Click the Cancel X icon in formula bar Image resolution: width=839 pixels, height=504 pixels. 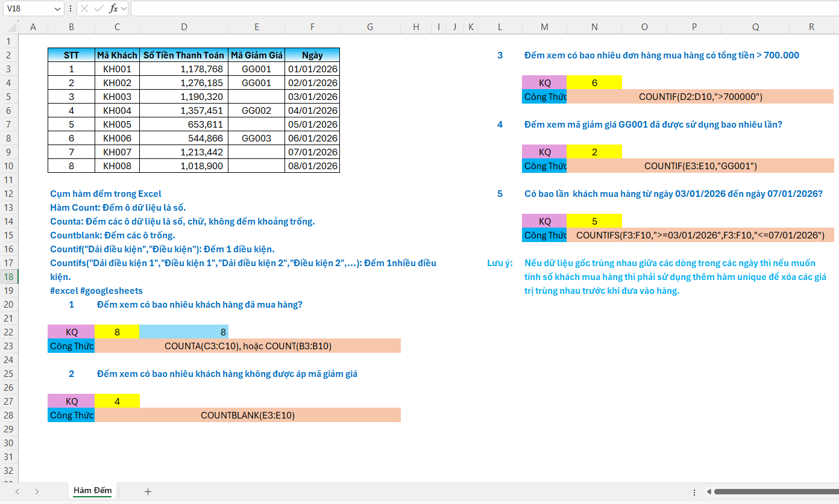(x=85, y=8)
